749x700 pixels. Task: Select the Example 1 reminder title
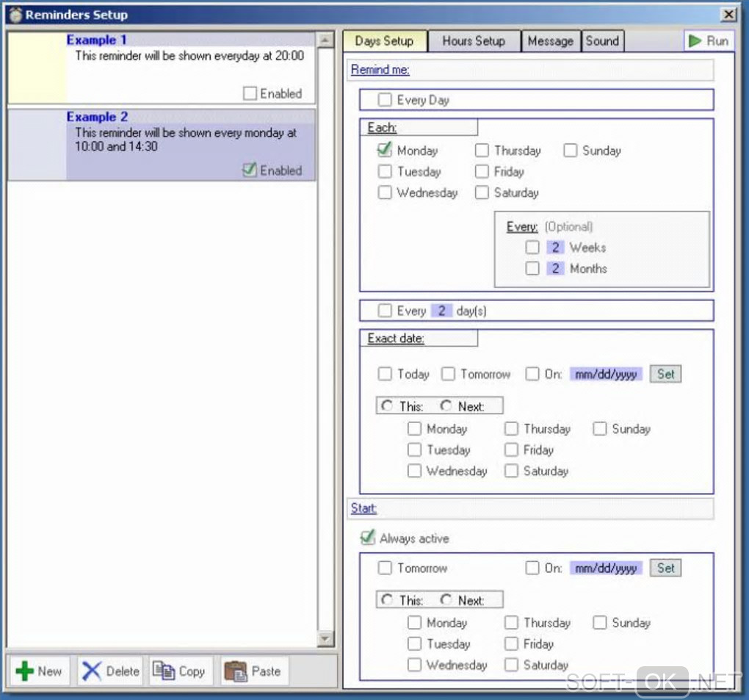96,40
